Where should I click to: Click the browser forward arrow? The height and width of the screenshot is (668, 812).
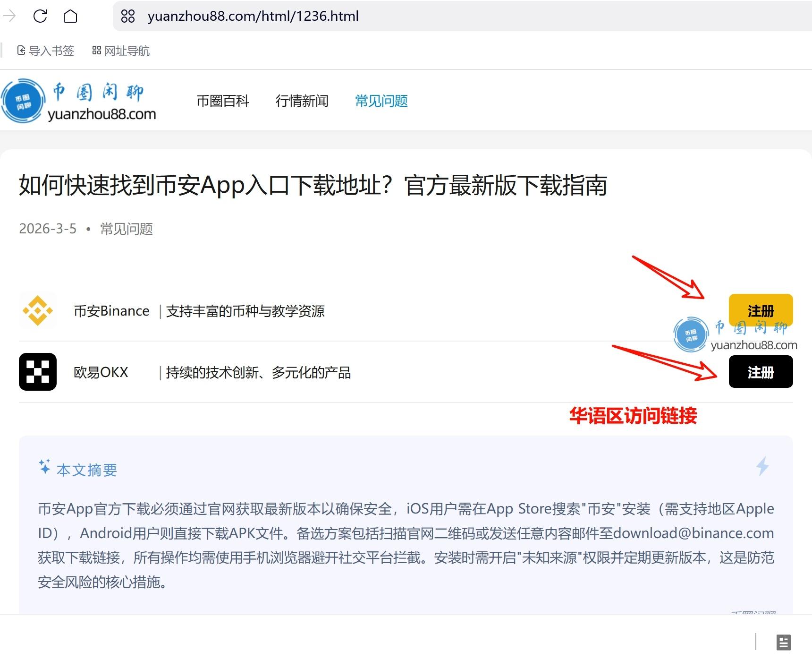point(9,16)
